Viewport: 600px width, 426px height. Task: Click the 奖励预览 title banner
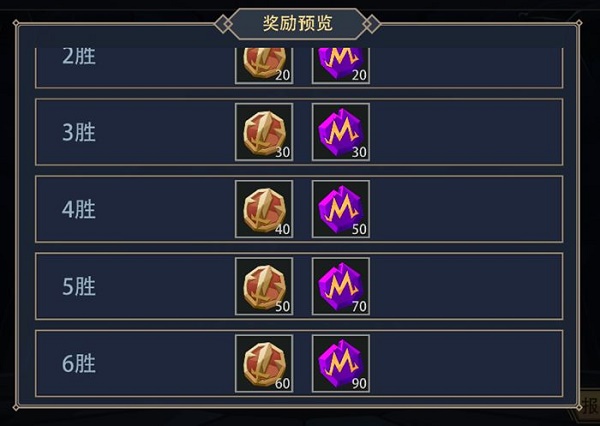297,24
